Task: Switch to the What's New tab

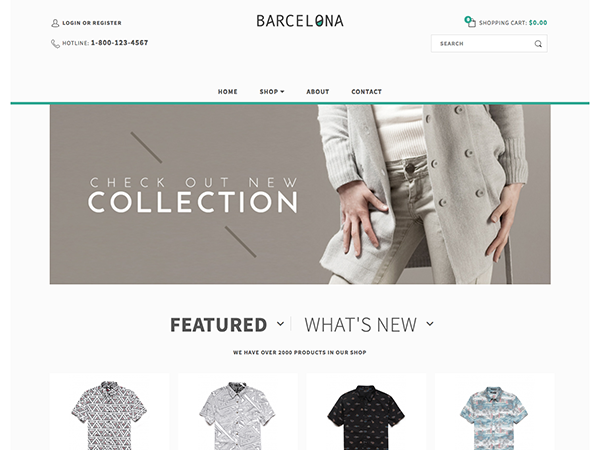Action: 360,325
